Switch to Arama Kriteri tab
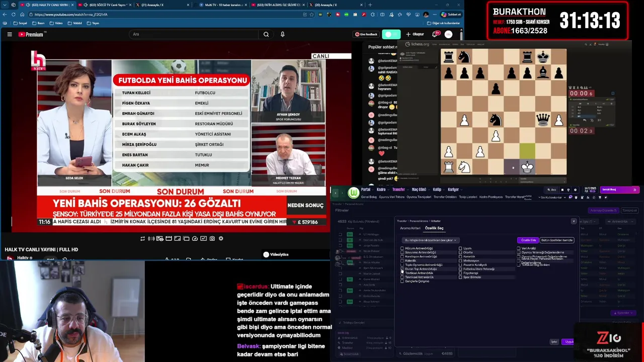This screenshot has height=362, width=644. [410, 228]
